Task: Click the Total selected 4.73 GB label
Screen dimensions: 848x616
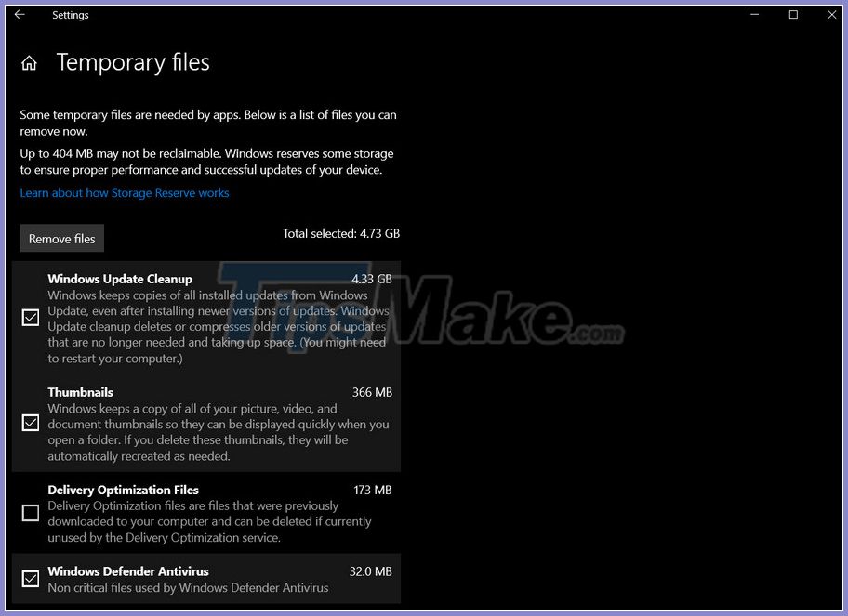Action: pyautogui.click(x=341, y=233)
